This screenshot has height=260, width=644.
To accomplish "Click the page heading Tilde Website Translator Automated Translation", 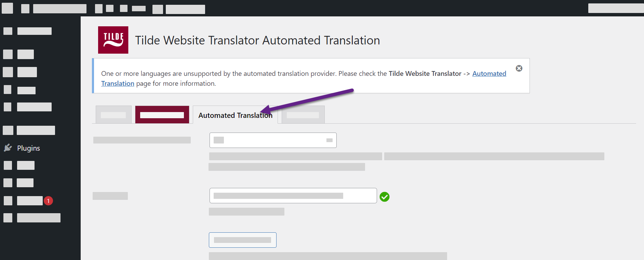I will coord(257,40).
